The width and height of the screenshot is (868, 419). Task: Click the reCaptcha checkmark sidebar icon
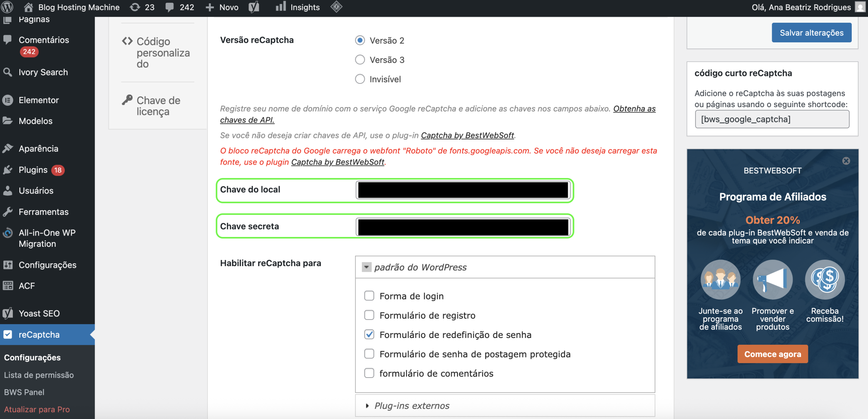(x=7, y=334)
